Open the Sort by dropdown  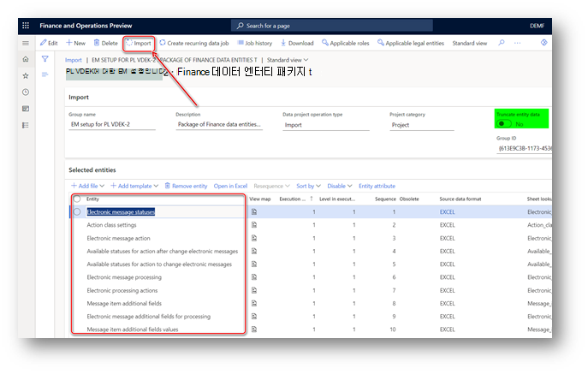(x=308, y=186)
